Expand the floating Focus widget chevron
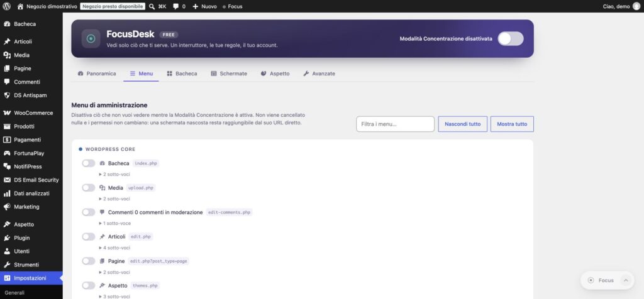 [x=626, y=281]
